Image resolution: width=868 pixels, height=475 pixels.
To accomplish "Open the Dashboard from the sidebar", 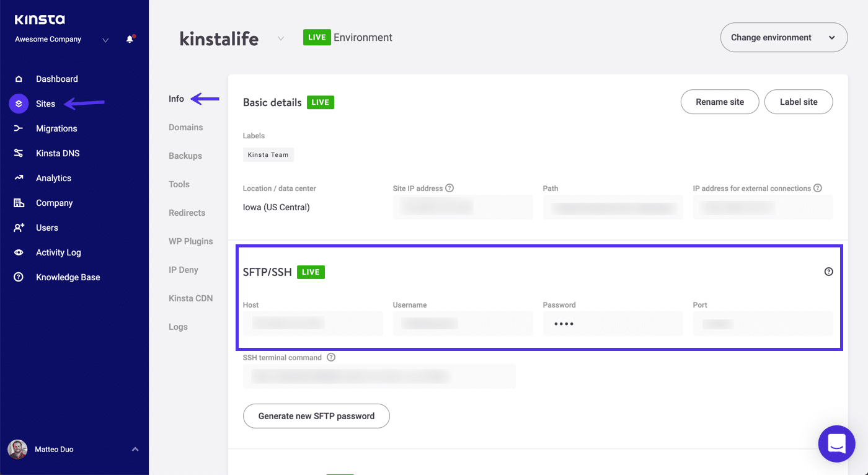I will (57, 79).
